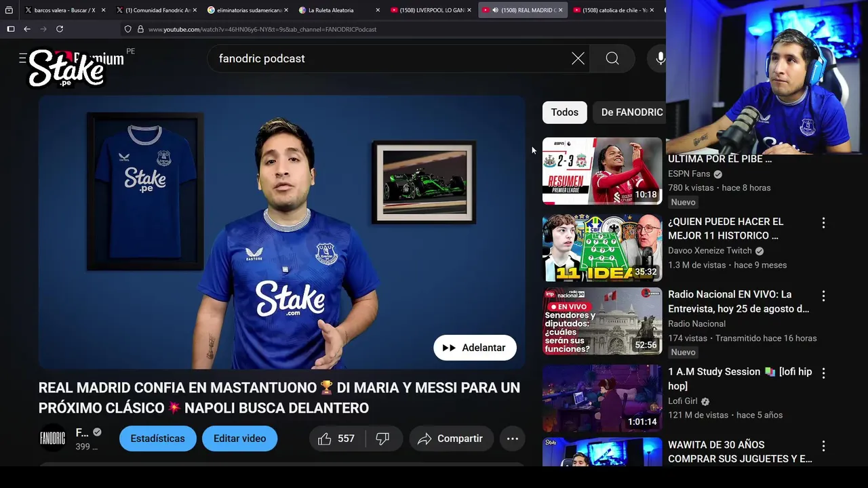Close the eliminatorias sudamericanas tab
This screenshot has width=868, height=488.
(x=286, y=10)
